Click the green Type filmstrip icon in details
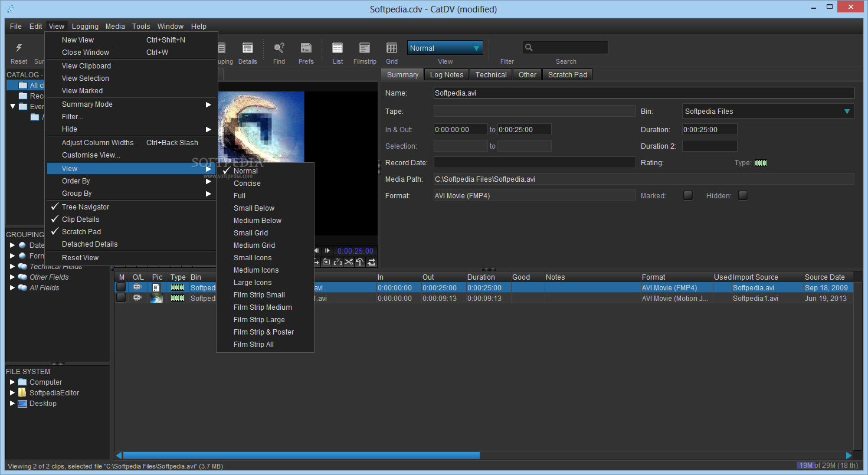This screenshot has width=868, height=475. point(761,163)
